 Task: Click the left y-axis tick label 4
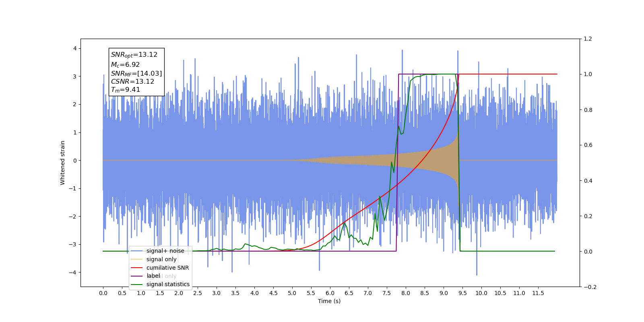(x=75, y=48)
